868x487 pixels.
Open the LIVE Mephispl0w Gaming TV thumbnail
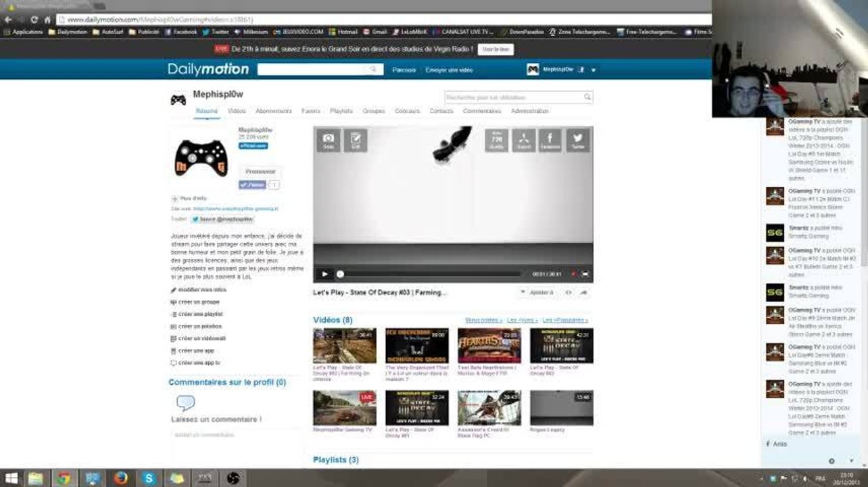345,408
